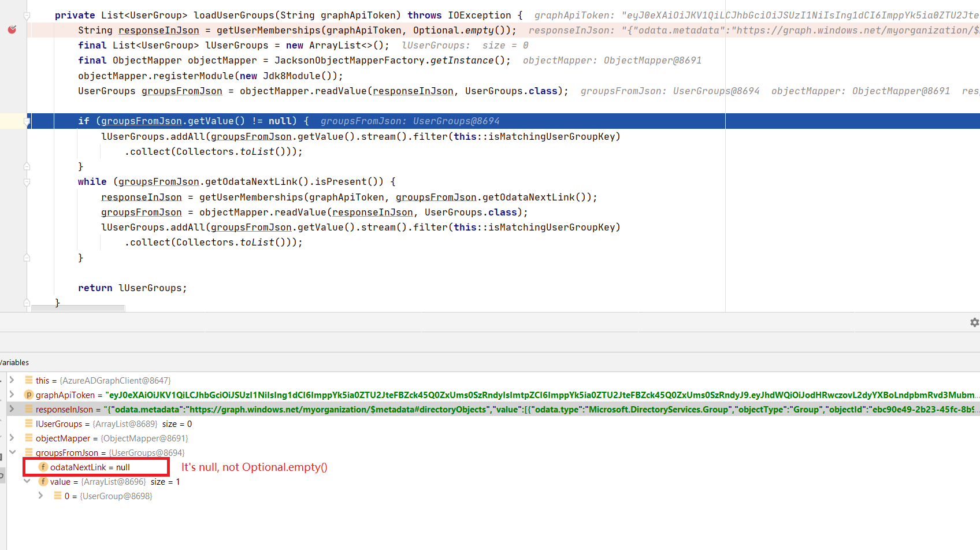Click the objectMapper variable icon

coord(29,438)
